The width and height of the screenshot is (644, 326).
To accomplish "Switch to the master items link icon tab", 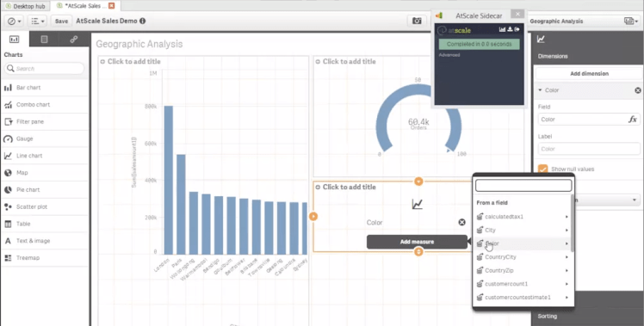I will 74,40.
